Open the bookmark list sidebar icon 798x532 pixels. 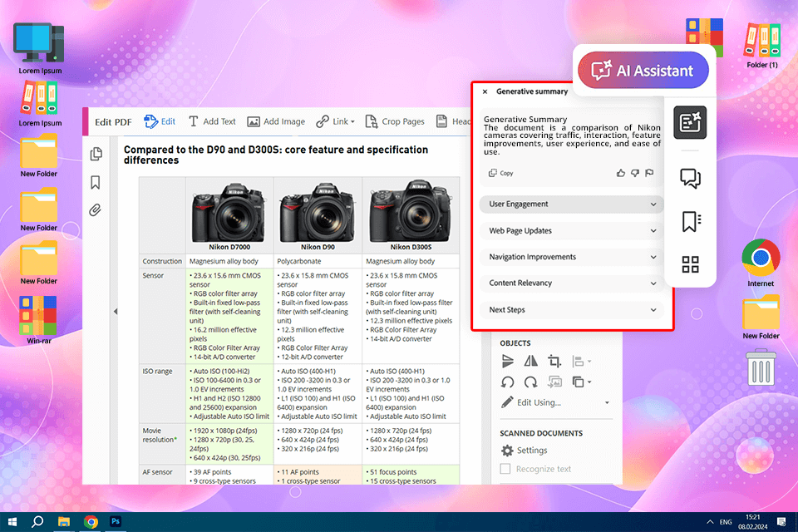tap(691, 221)
